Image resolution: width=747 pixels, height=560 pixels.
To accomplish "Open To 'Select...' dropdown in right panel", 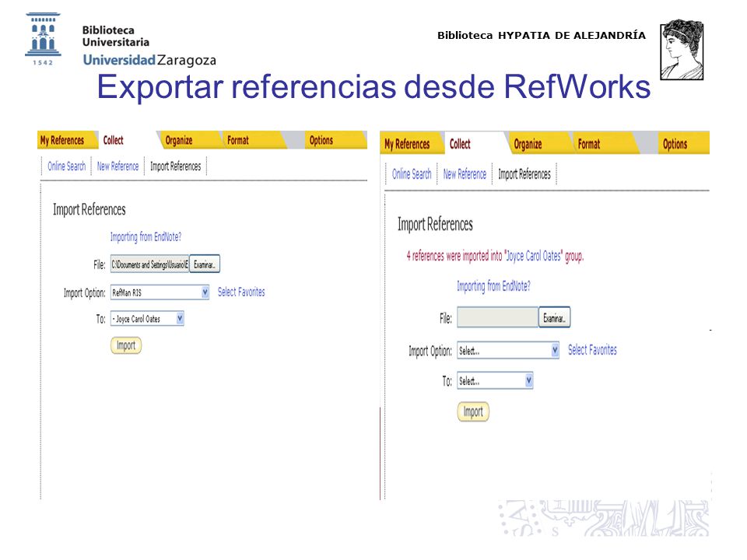I will (495, 380).
